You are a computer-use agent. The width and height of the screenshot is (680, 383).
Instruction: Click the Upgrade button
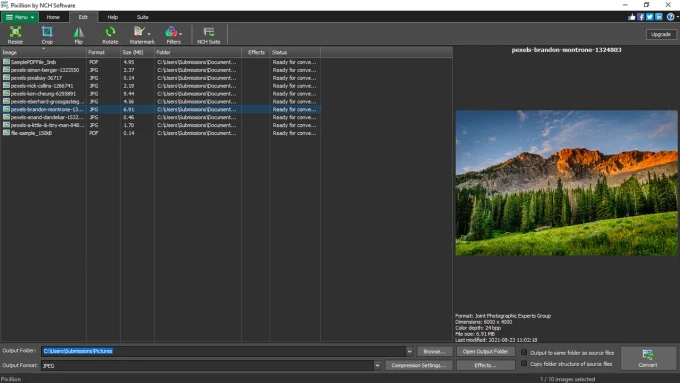point(661,34)
